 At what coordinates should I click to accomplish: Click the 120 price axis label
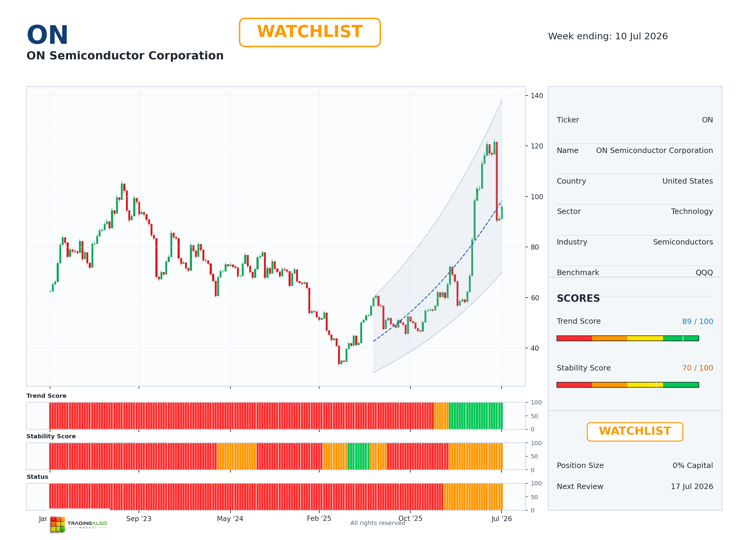(x=537, y=146)
